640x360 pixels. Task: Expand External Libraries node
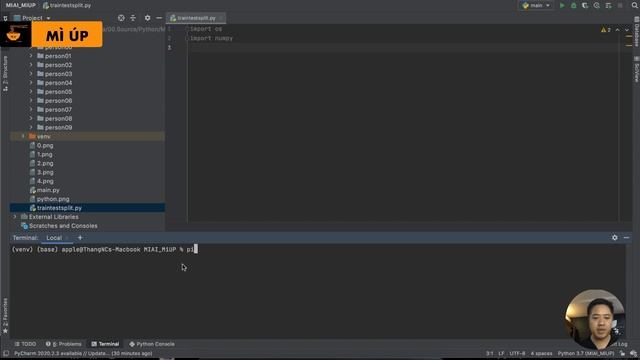(x=15, y=217)
